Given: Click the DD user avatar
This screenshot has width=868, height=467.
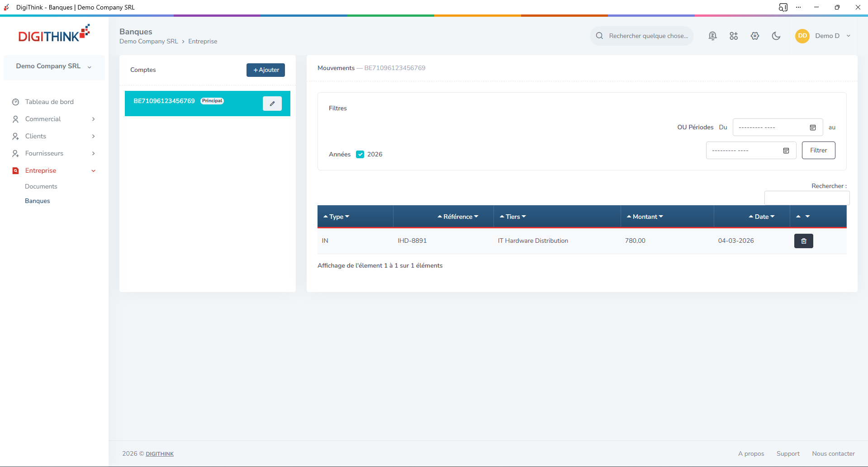Looking at the screenshot, I should (x=802, y=36).
